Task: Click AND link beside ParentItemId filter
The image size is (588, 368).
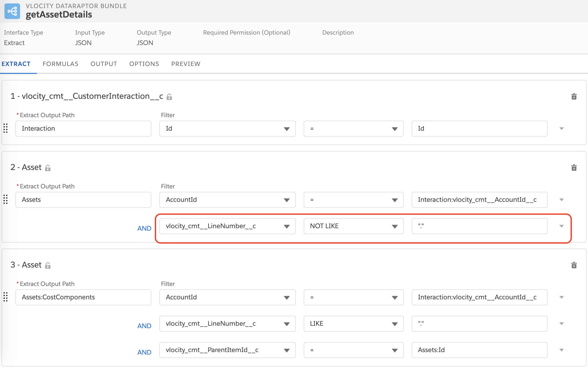Action: 144,352
